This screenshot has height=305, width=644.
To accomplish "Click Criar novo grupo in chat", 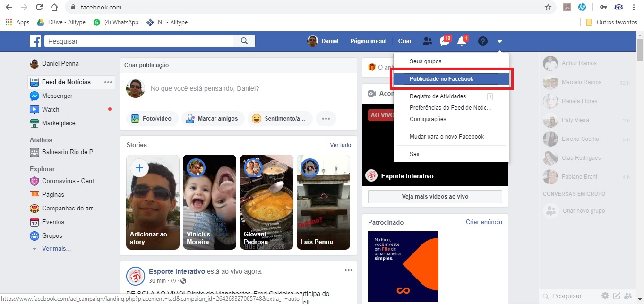I will pyautogui.click(x=584, y=211).
